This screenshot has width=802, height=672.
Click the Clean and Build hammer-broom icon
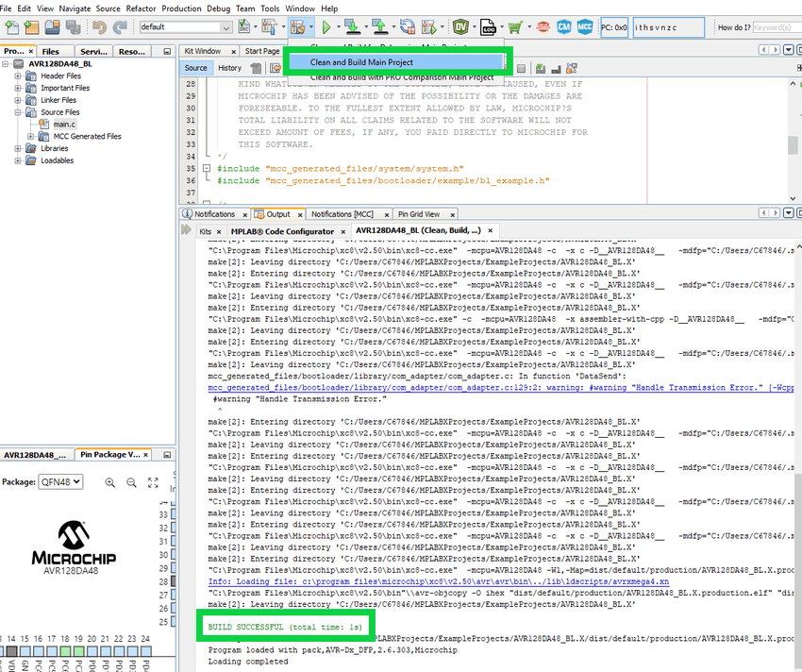297,26
